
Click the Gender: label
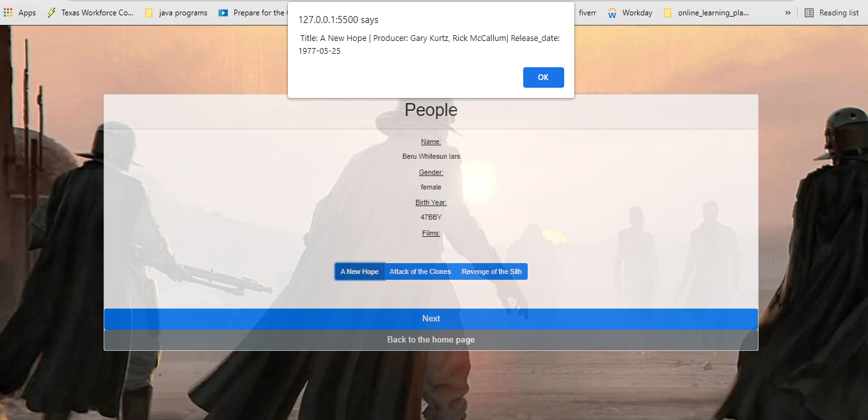point(431,172)
